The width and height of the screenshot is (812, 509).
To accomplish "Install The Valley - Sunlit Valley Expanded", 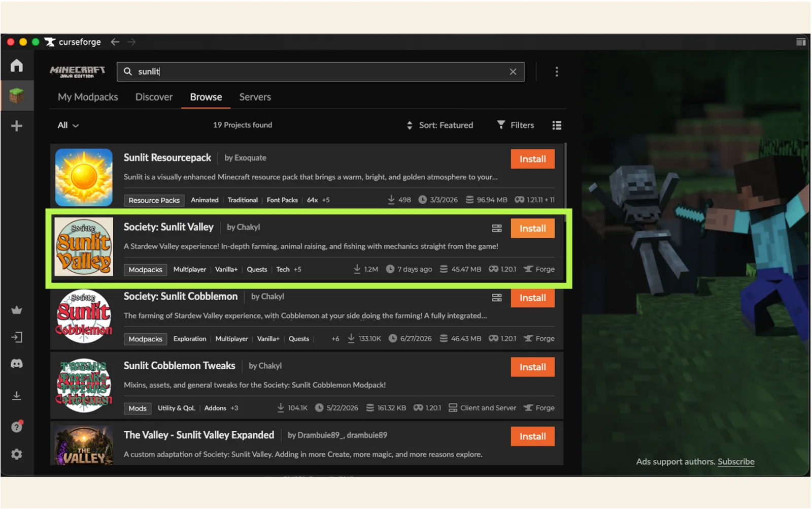I will (532, 436).
